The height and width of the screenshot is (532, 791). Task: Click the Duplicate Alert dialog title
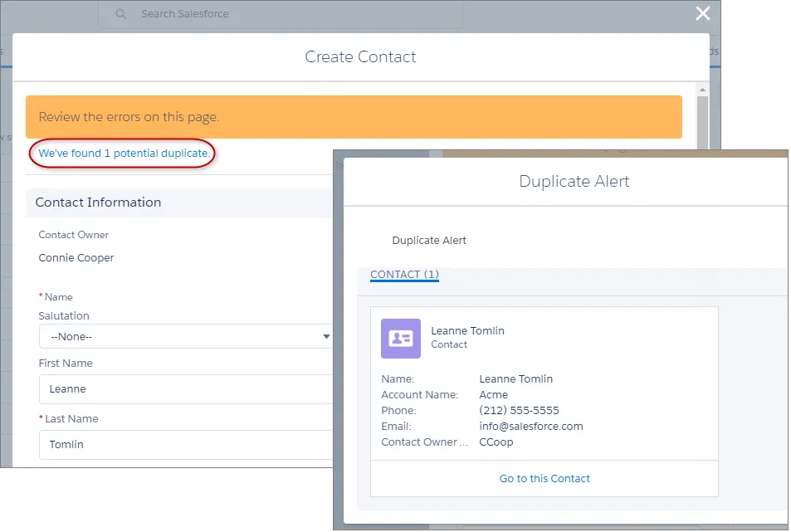click(x=574, y=182)
